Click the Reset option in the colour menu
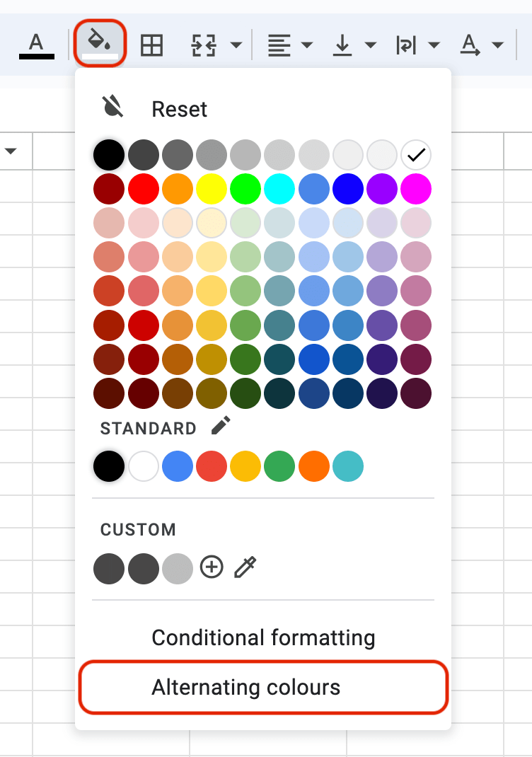 (178, 109)
